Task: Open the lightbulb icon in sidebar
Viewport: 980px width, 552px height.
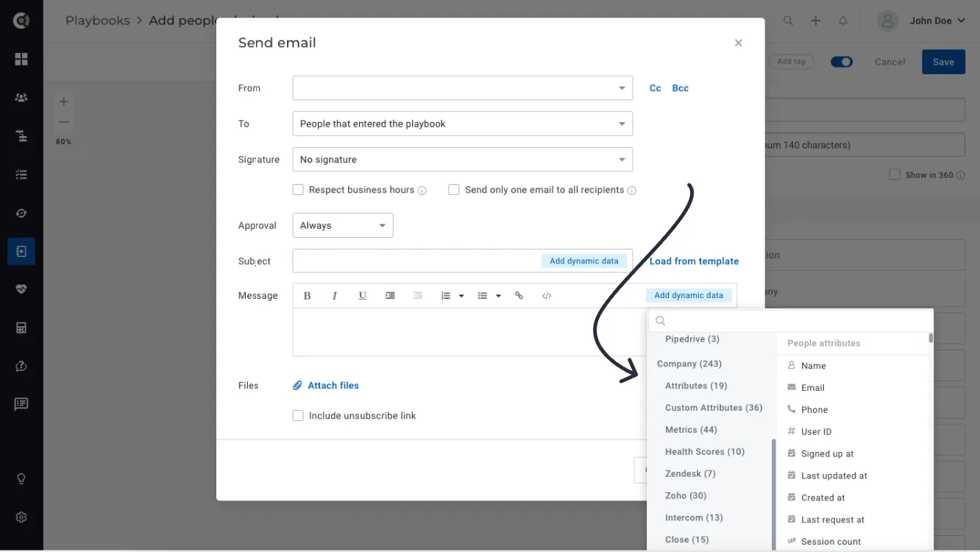Action: pyautogui.click(x=21, y=479)
